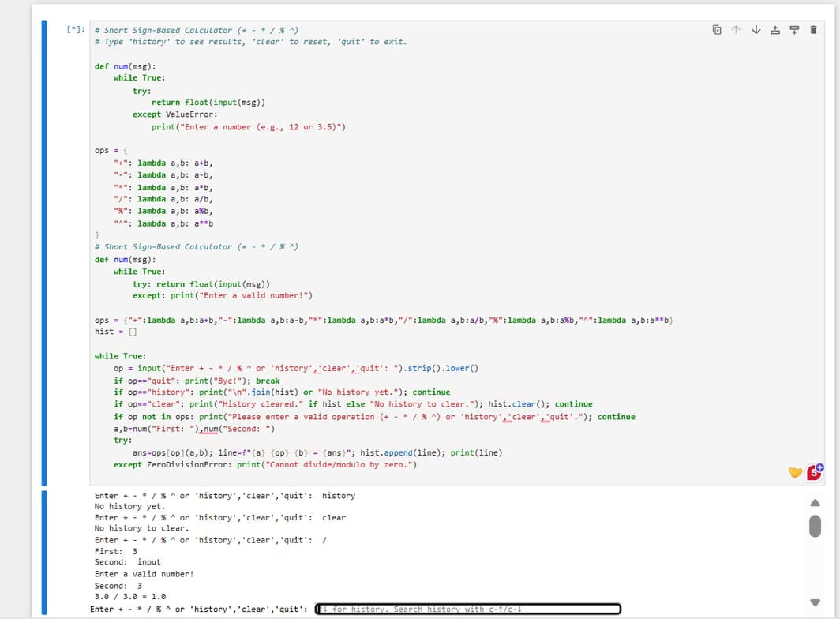Click the yellow emoji reaction icon

[795, 471]
